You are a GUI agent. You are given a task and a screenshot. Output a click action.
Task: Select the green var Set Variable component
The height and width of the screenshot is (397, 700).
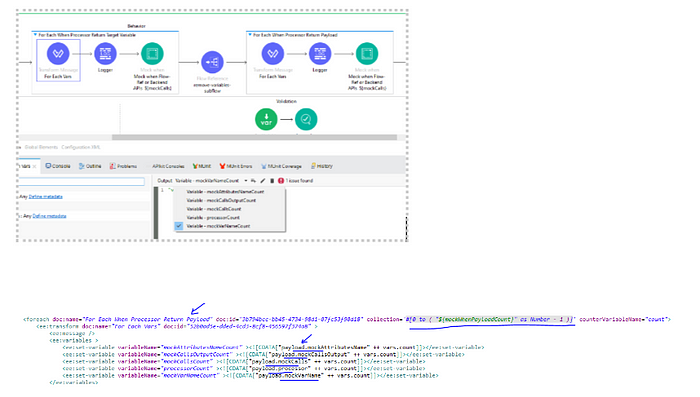tap(266, 119)
